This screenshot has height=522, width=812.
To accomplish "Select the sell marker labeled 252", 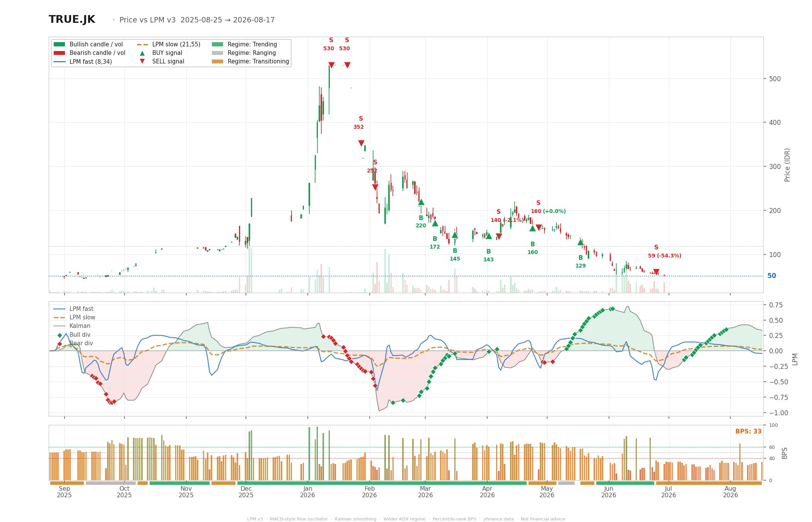I will (x=375, y=188).
